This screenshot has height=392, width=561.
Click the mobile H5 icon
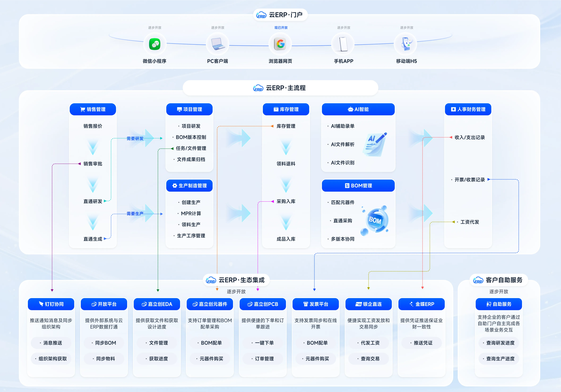point(406,44)
